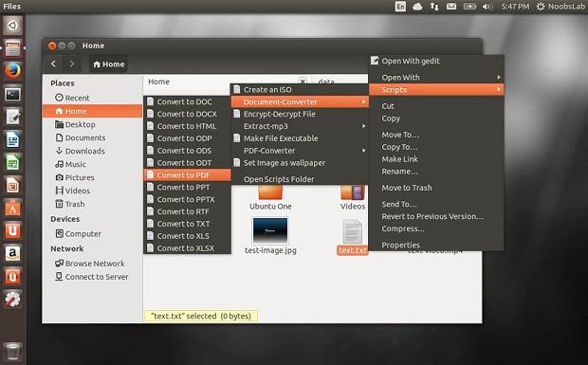
Task: Select Cut from the context menu
Action: pyautogui.click(x=436, y=106)
